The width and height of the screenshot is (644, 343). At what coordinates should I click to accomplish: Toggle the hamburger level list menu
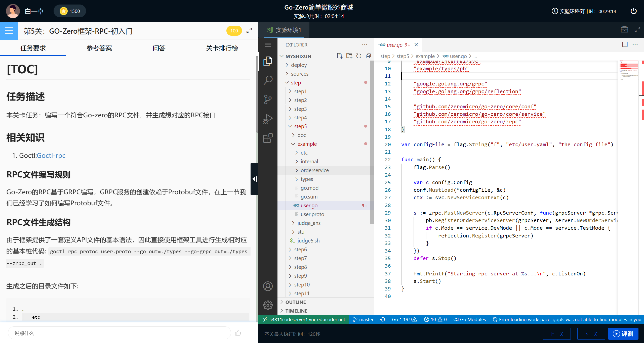[x=9, y=31]
